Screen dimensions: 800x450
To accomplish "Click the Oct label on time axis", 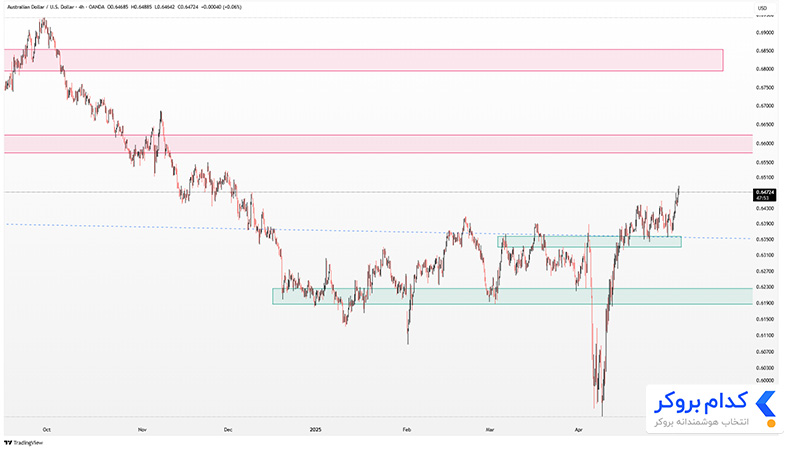I will click(x=46, y=430).
